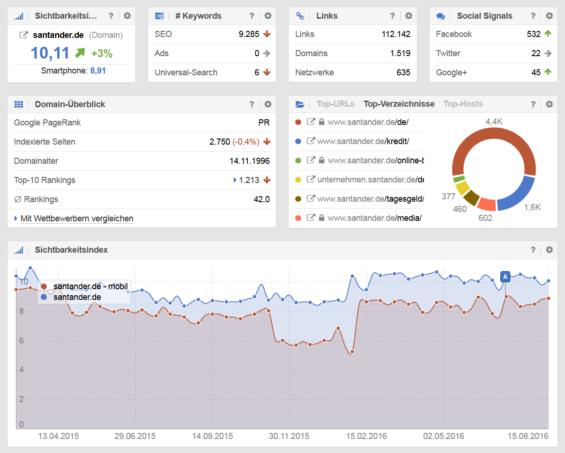The height and width of the screenshot is (453, 565).
Task: Switch to the Top-Hosts tab
Action: click(x=463, y=104)
